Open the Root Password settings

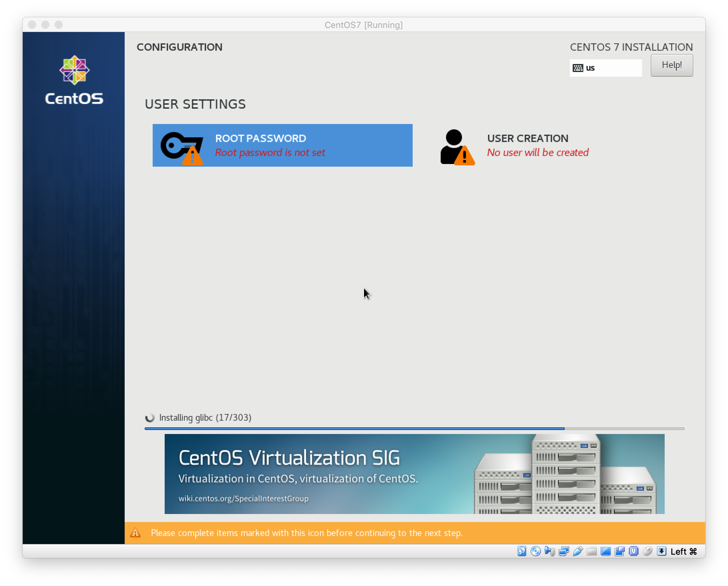[x=282, y=145]
